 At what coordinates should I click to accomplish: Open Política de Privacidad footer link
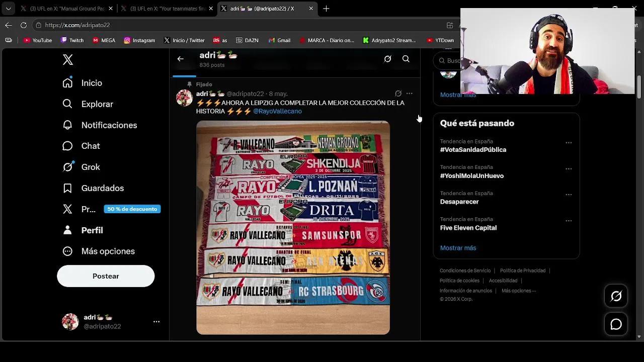click(x=523, y=270)
